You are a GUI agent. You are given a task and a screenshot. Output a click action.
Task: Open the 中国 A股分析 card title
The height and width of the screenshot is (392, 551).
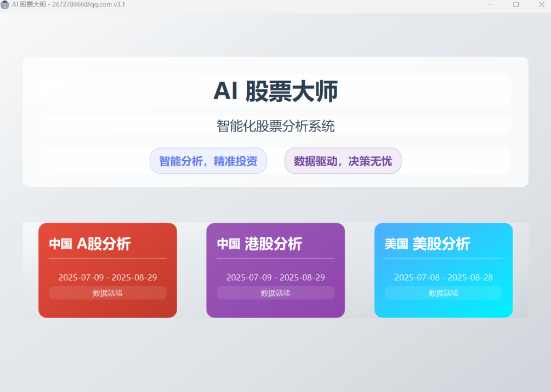tap(90, 243)
